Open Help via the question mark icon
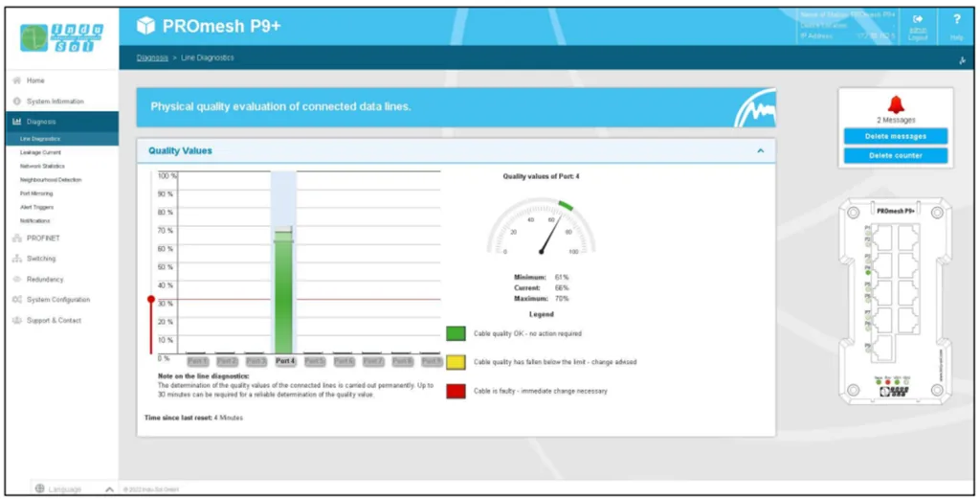The width and height of the screenshot is (980, 499). [957, 19]
